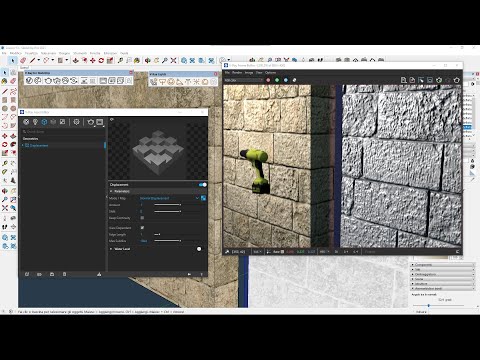
Task: Start render with teapot icon in V-Ray toolbar
Action: pos(48,81)
